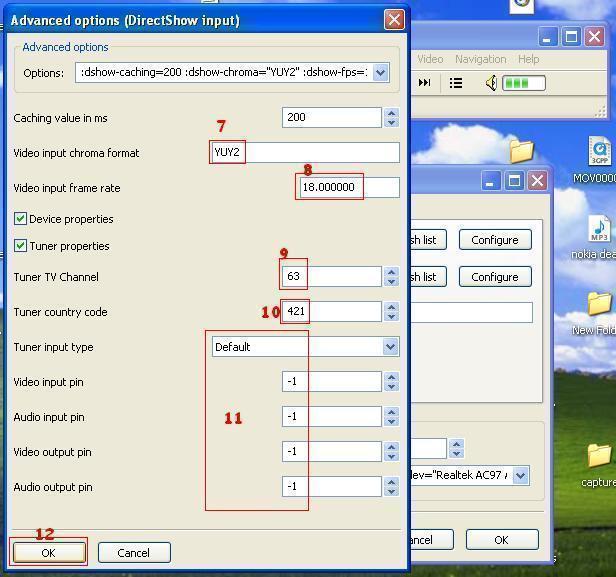Expand the Options string dropdown
This screenshot has height=577, width=616.
[x=381, y=73]
